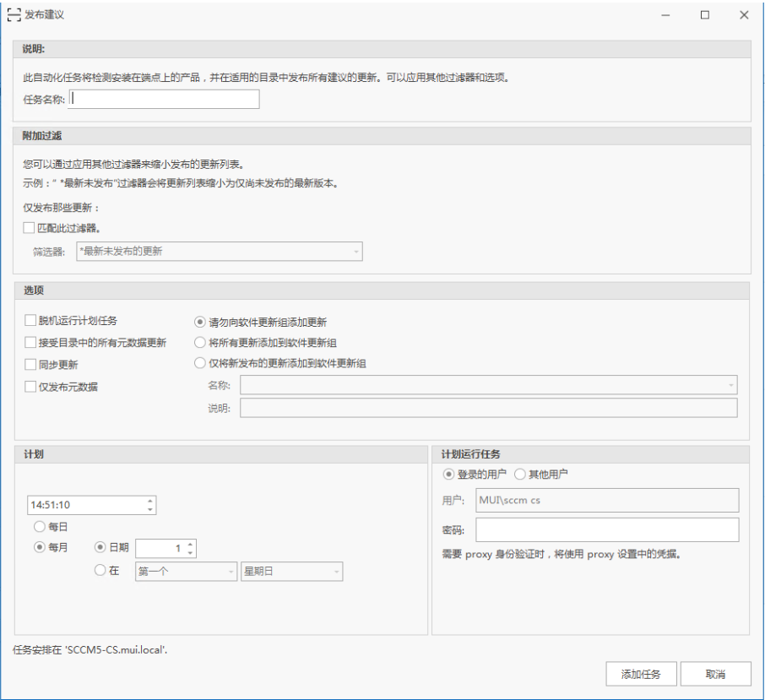Select 请勿向软件更新组添加更新 radio button

pos(200,322)
